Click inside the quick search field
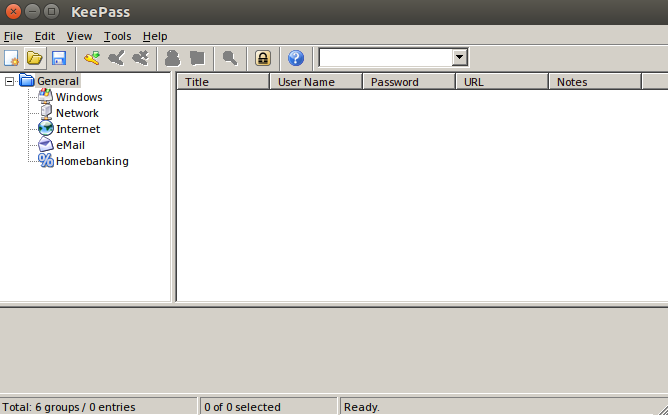668x415 pixels. pos(385,58)
